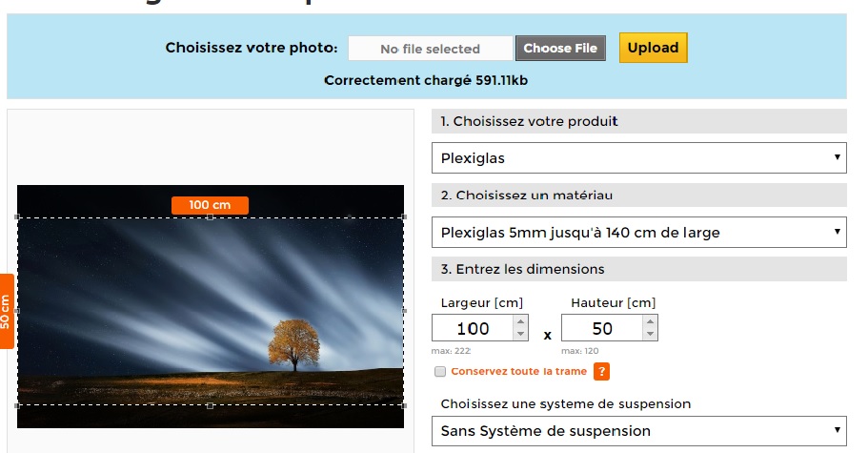This screenshot has height=453, width=868.
Task: Click the orange question mark help icon
Action: click(x=601, y=372)
